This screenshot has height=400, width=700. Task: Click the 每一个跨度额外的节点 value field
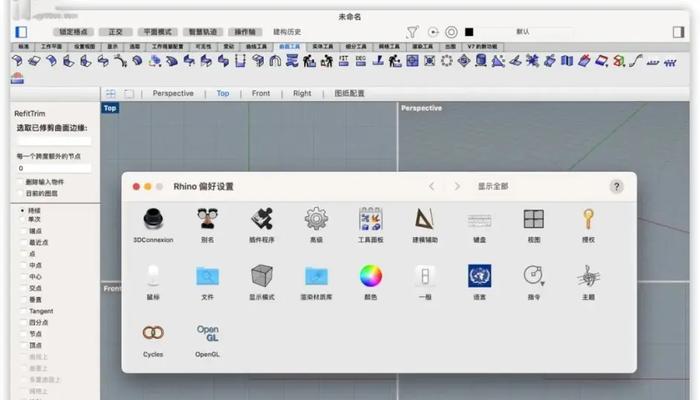[x=54, y=168]
